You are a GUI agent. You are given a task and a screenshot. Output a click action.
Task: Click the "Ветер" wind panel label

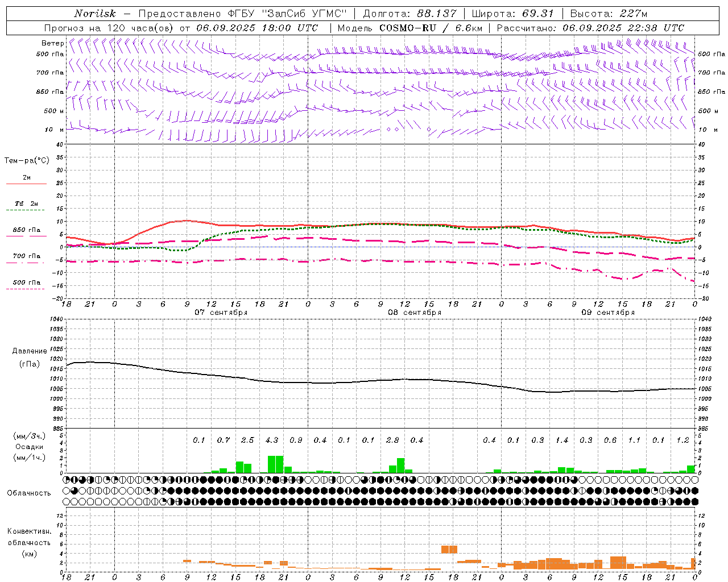pyautogui.click(x=52, y=43)
